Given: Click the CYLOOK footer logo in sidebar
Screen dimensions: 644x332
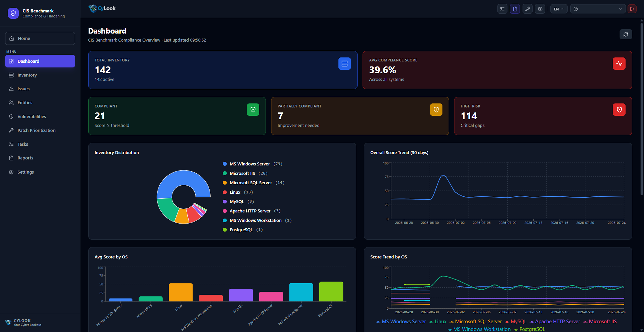Looking at the screenshot, I should [8, 322].
